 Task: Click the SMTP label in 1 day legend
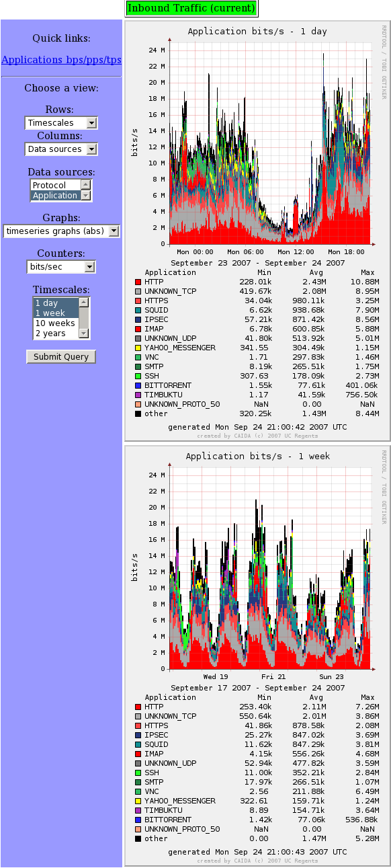[153, 366]
